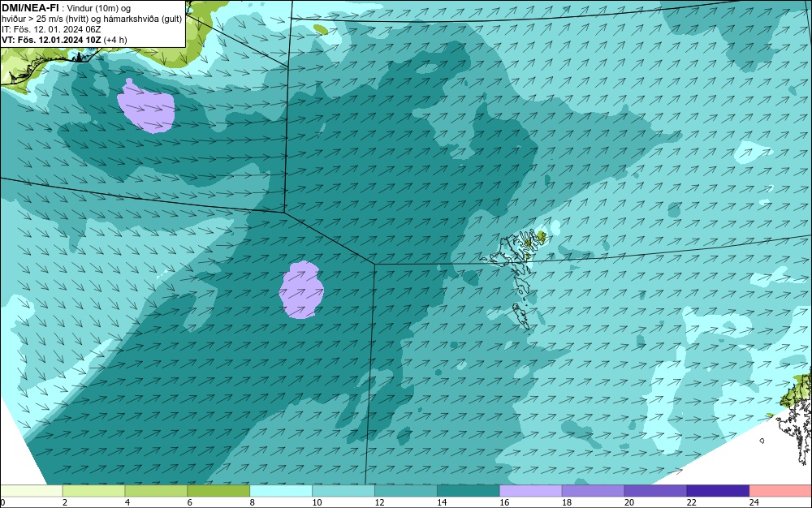The height and width of the screenshot is (508, 812).
Task: Click the dark indigo 22–24 legend swatch
Action: [x=719, y=491]
